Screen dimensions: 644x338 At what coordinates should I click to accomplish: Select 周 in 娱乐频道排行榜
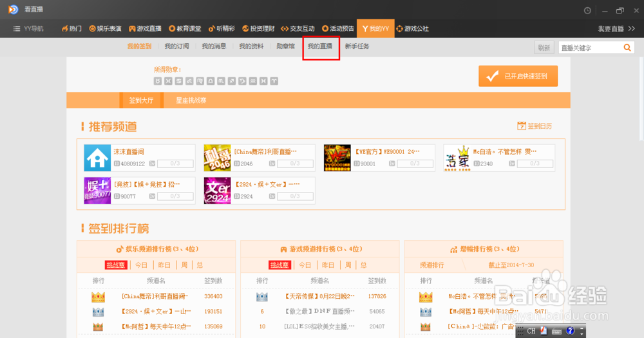pyautogui.click(x=184, y=265)
